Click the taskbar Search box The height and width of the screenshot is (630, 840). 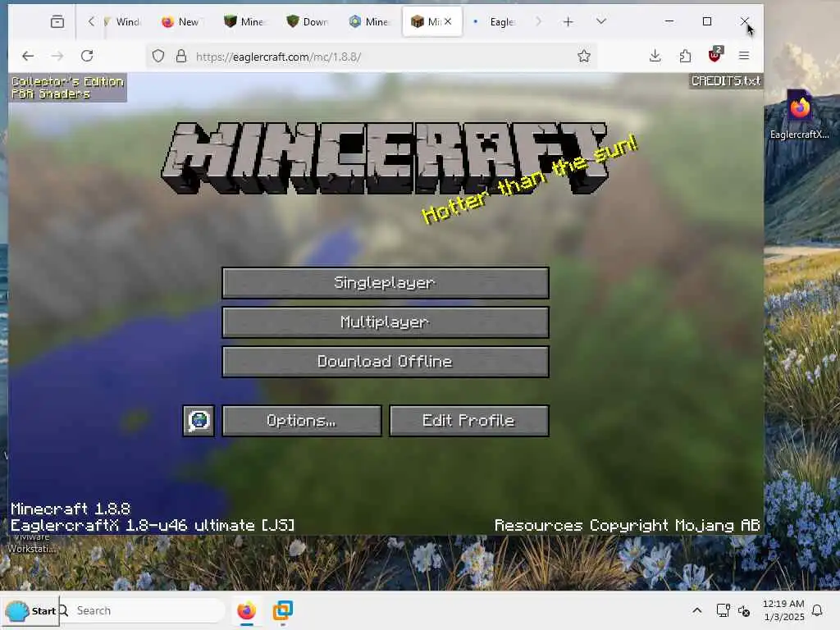click(x=142, y=610)
